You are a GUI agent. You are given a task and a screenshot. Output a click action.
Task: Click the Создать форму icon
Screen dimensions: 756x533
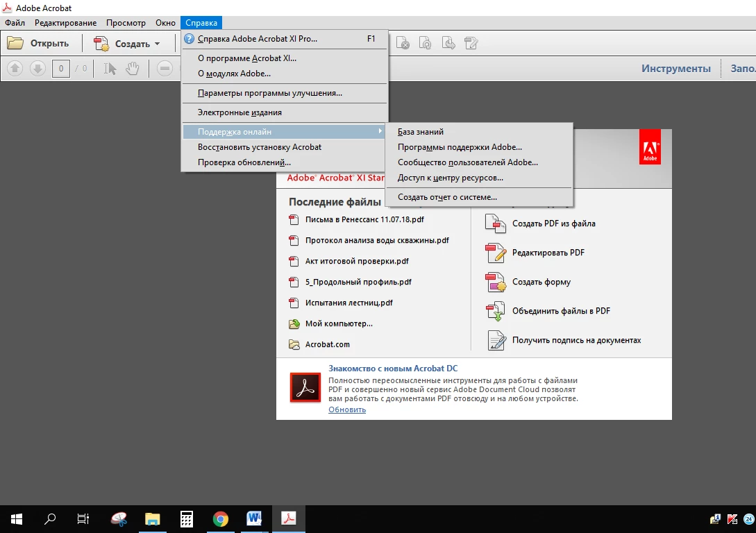[495, 282]
